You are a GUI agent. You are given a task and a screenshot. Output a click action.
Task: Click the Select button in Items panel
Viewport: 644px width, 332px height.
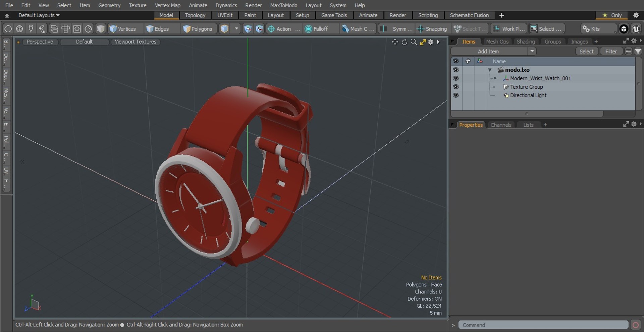tap(586, 51)
